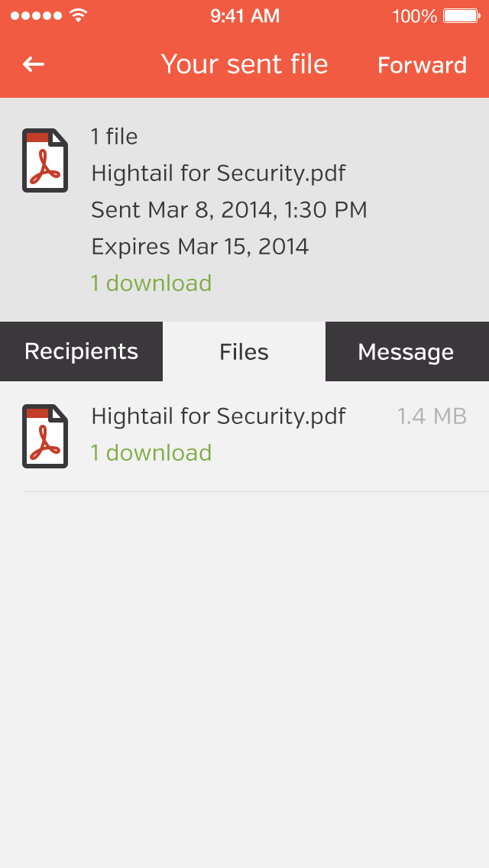The width and height of the screenshot is (489, 868).
Task: Tap the 9:41 AM clock
Action: click(x=244, y=16)
